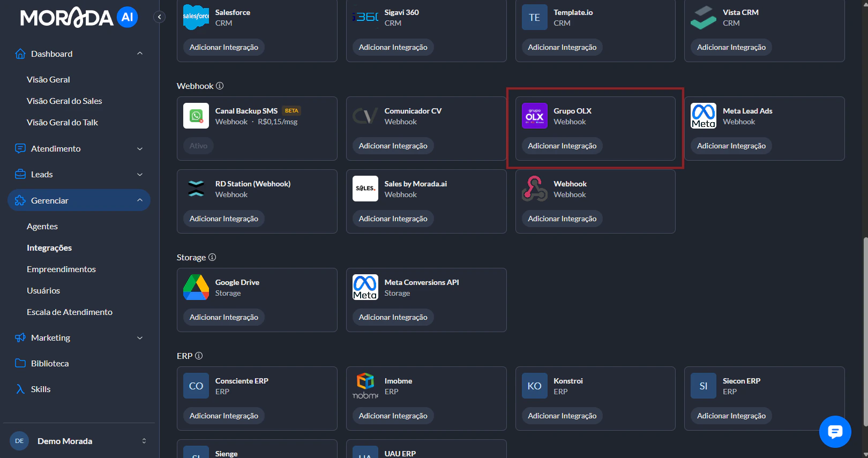Expand the Marketing menu chevron
The image size is (868, 458).
(x=140, y=337)
